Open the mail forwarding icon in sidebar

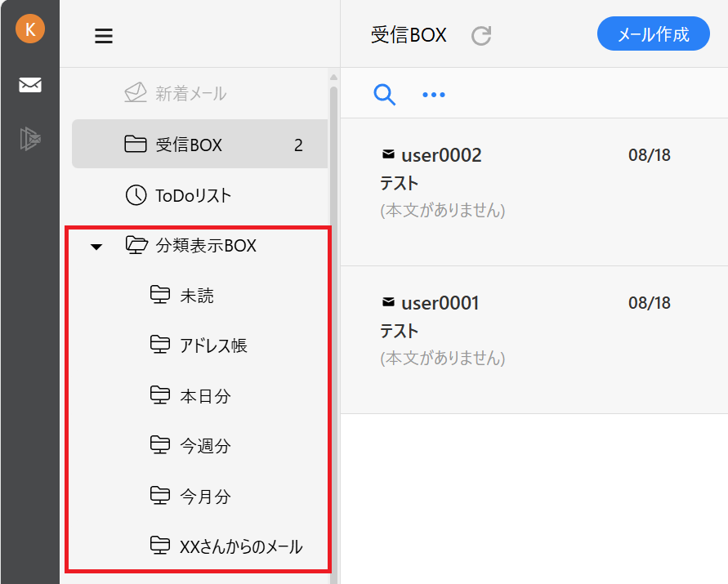pyautogui.click(x=30, y=138)
